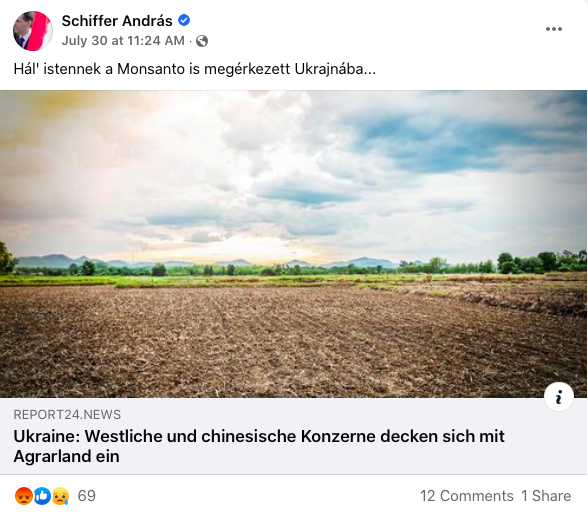Open Schiffer András profile name link
Image resolution: width=588 pixels, height=515 pixels.
point(117,21)
